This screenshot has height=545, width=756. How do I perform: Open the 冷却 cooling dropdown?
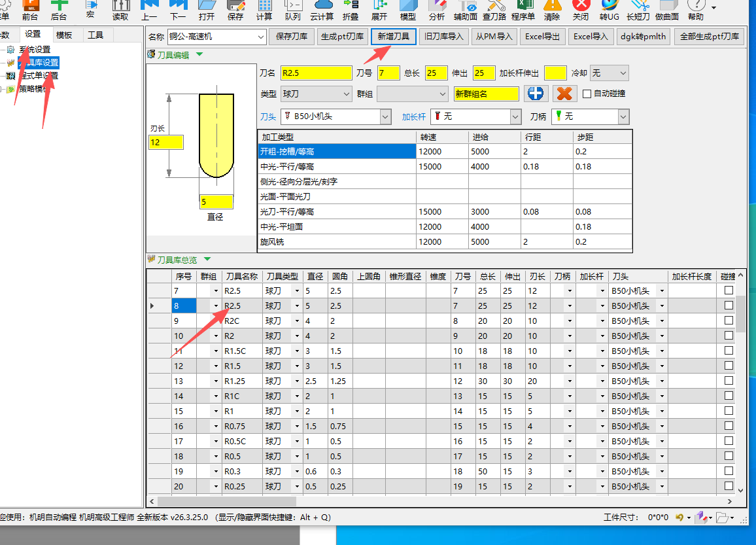(x=623, y=73)
